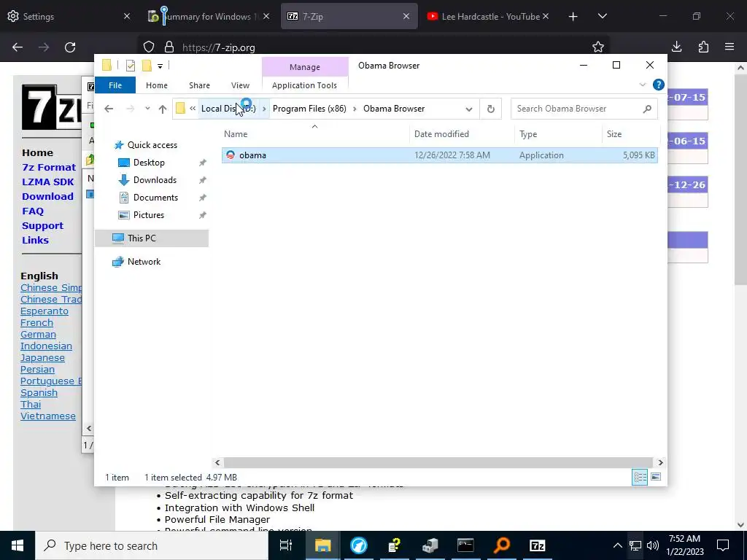Open LZMA SDK link on webpage
Screen dimensions: 747x560
(x=47, y=182)
